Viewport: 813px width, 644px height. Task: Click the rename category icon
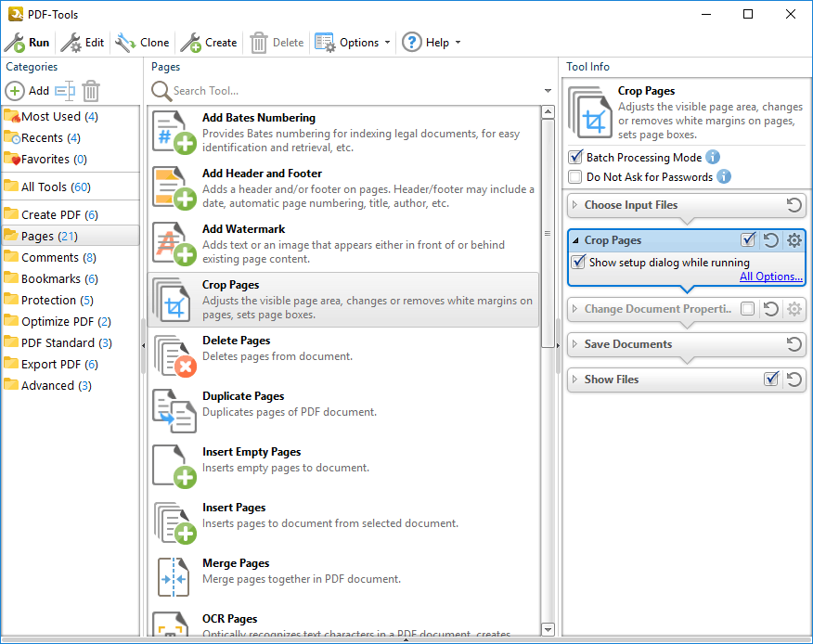(x=65, y=91)
